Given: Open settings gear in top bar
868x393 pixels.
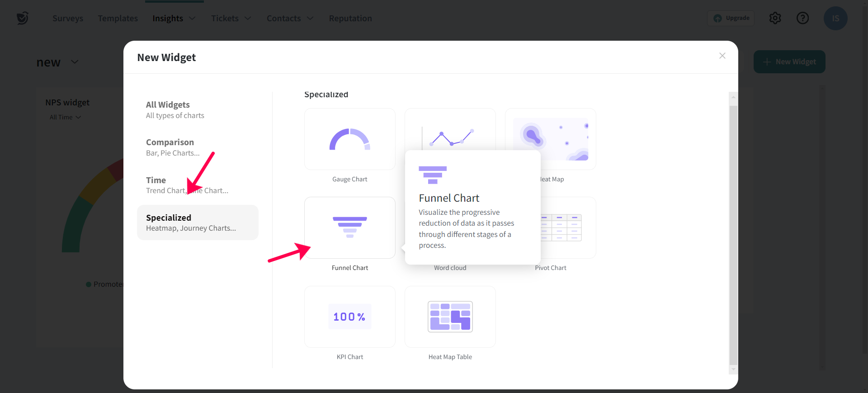Looking at the screenshot, I should tap(775, 18).
